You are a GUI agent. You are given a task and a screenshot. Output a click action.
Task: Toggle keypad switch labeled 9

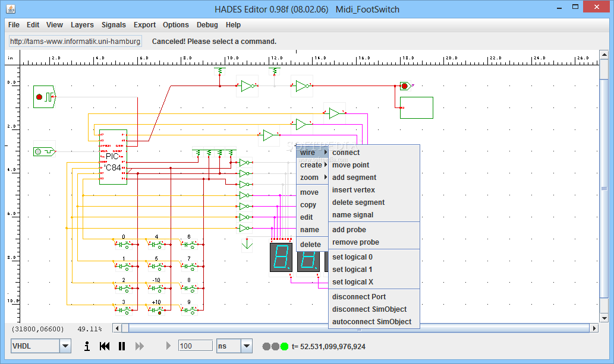(189, 311)
